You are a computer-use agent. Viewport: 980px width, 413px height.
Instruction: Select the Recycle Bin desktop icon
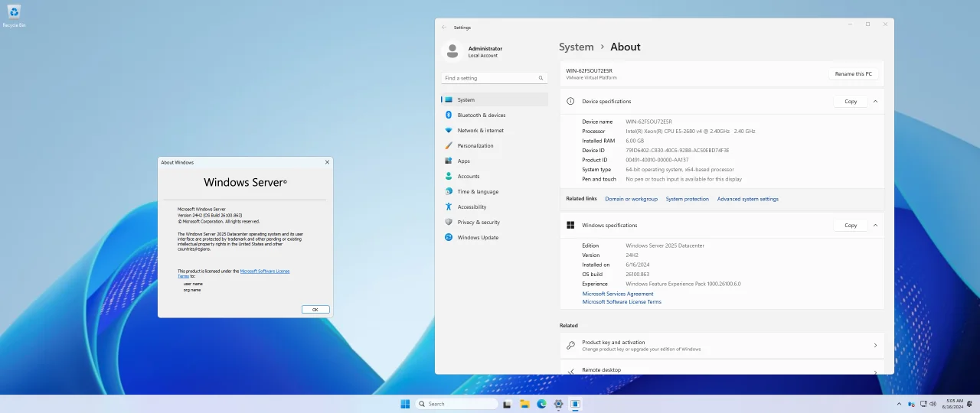pyautogui.click(x=14, y=15)
